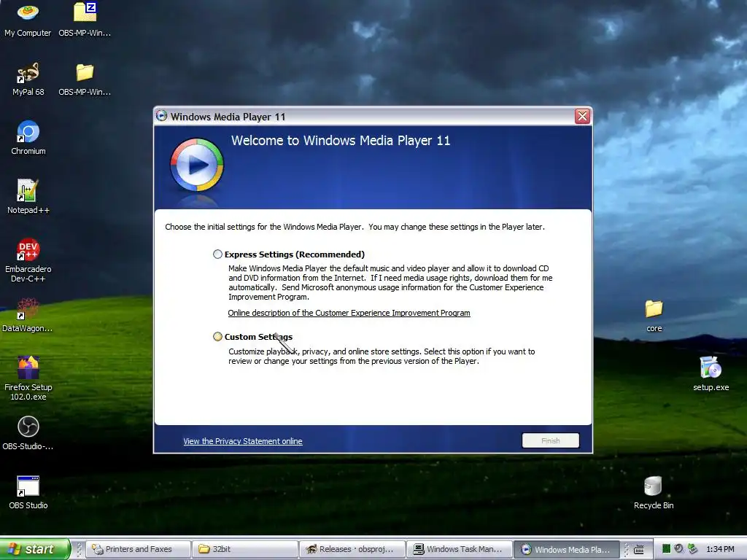Switch to the 32bit folder taskbar button
The width and height of the screenshot is (747, 560).
(x=245, y=549)
